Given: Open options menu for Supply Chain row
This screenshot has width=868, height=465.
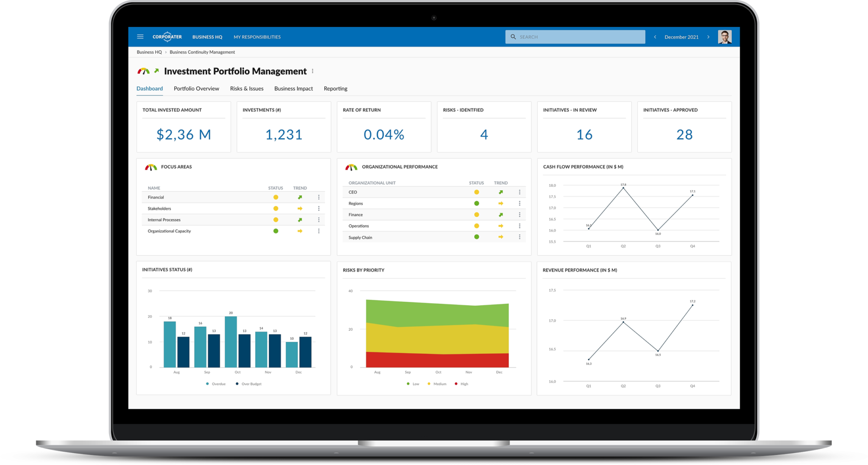Looking at the screenshot, I should pyautogui.click(x=520, y=237).
